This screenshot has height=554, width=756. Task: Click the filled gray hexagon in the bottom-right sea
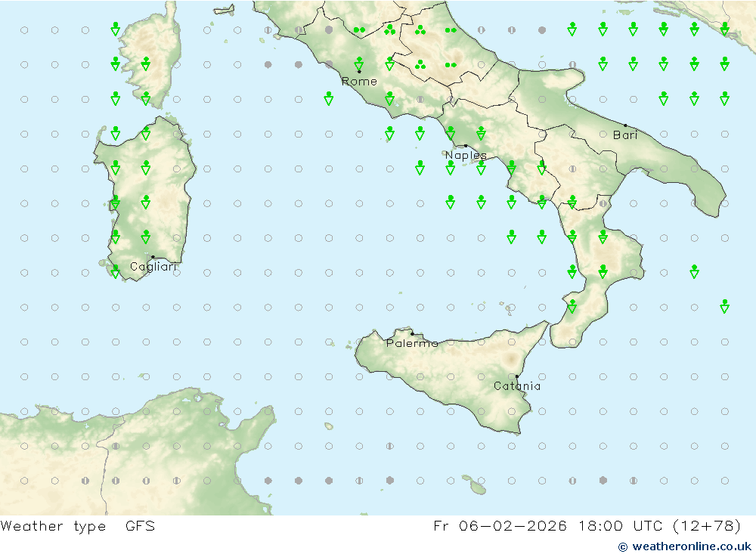click(x=603, y=480)
